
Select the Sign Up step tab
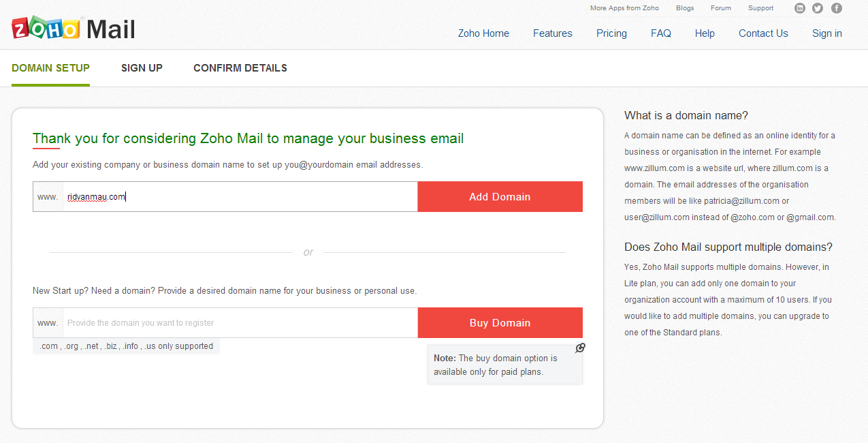(x=142, y=68)
